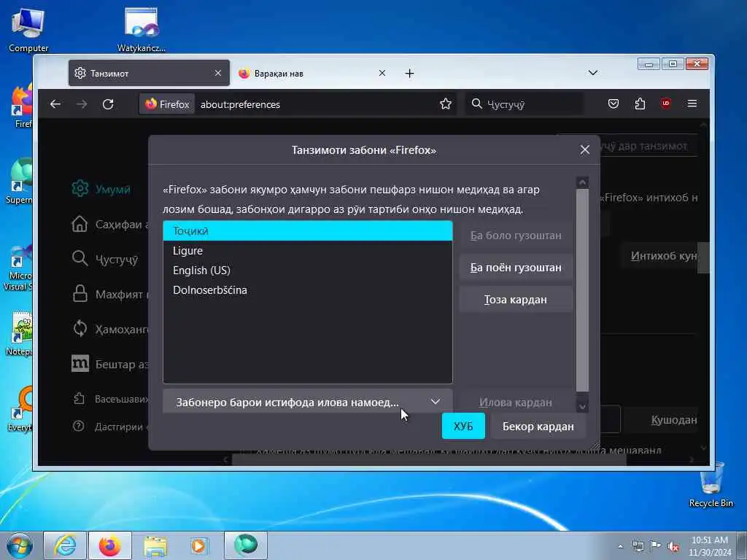Switch to the Танзимот tab
Screen dimensions: 747x560
[149, 73]
